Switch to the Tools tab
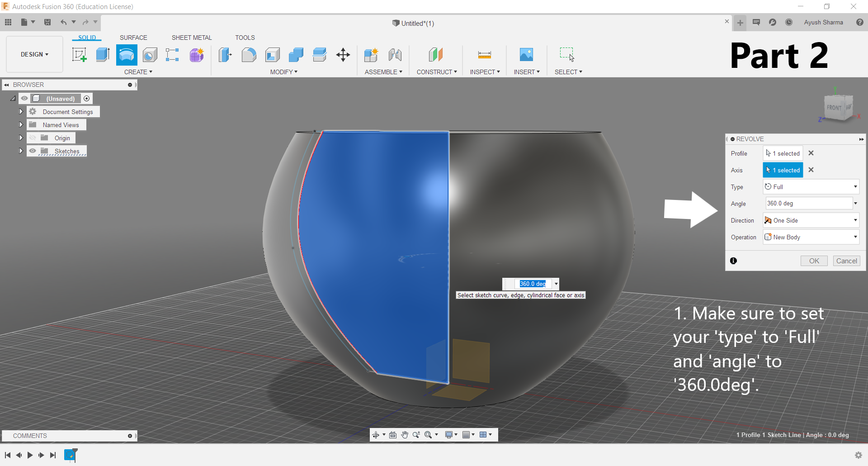Screen dimensions: 868x466 tap(245, 38)
